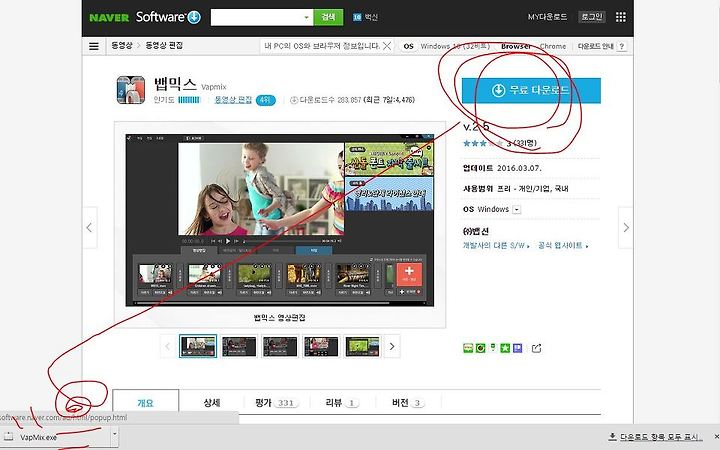
Task: Click the NAVER logo
Action: tap(109, 17)
